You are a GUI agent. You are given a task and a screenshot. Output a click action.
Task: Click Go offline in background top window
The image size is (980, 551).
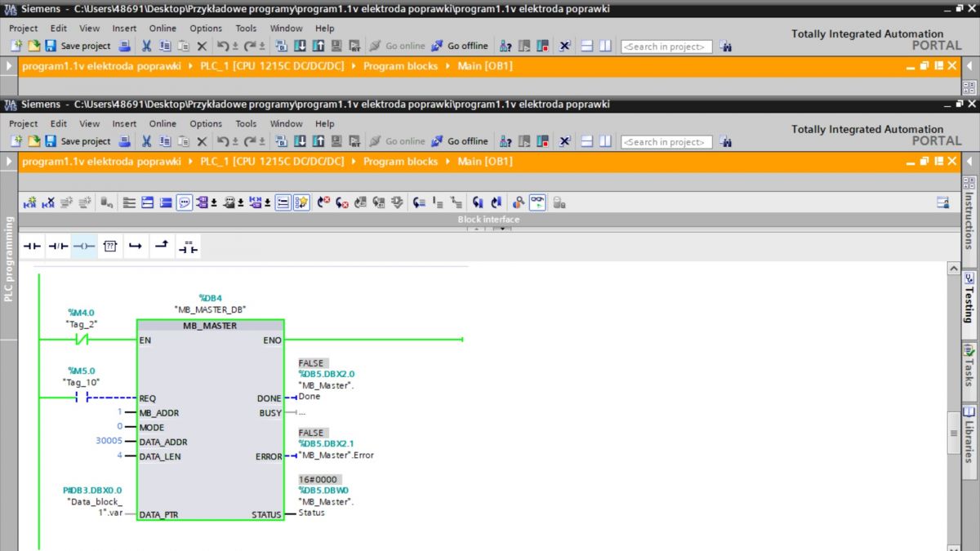[x=460, y=46]
